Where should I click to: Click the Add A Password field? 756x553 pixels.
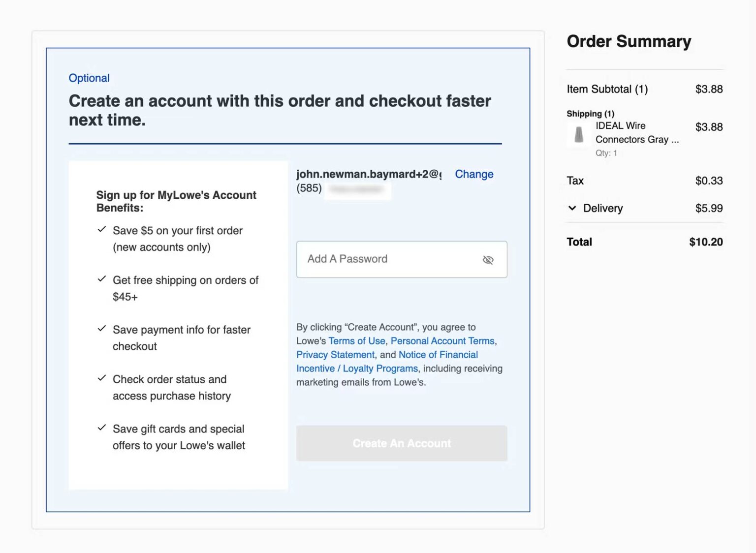point(389,259)
